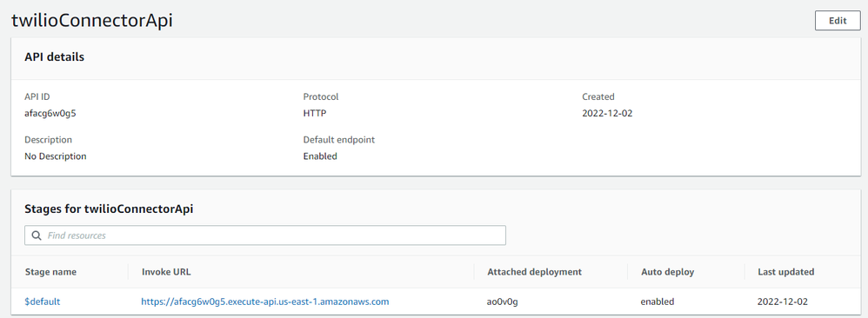This screenshot has height=318, width=868.
Task: Sort by Attached deployment column header
Action: point(535,272)
